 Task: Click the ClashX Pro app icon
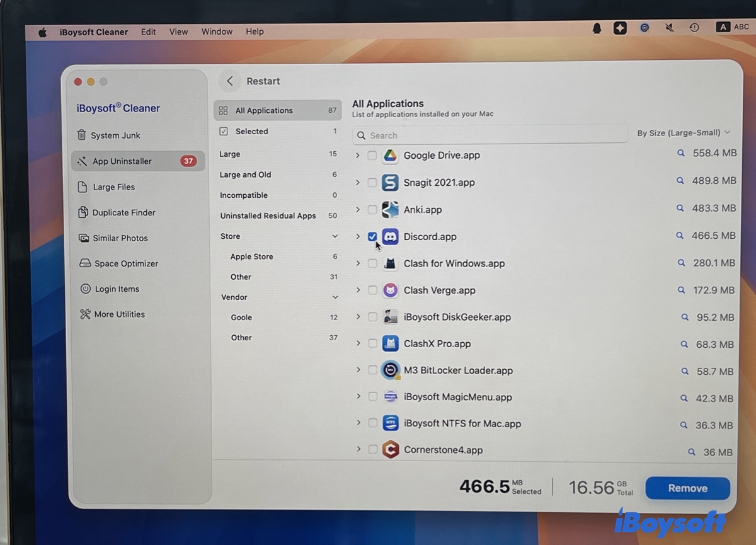click(x=391, y=344)
